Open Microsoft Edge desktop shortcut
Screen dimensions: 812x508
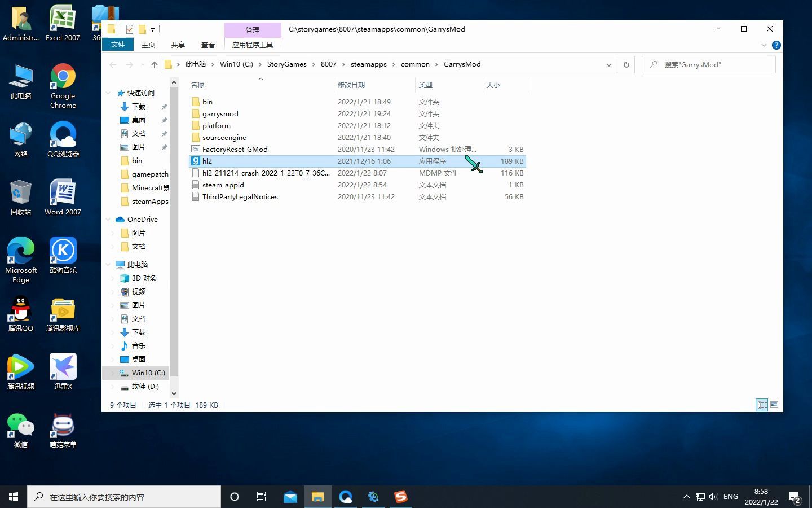pos(21,260)
